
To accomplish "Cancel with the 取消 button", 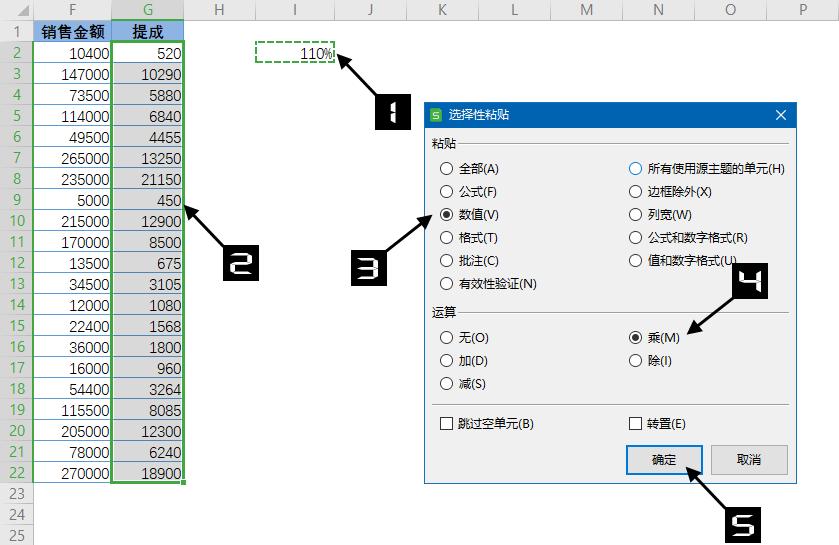I will [x=749, y=459].
